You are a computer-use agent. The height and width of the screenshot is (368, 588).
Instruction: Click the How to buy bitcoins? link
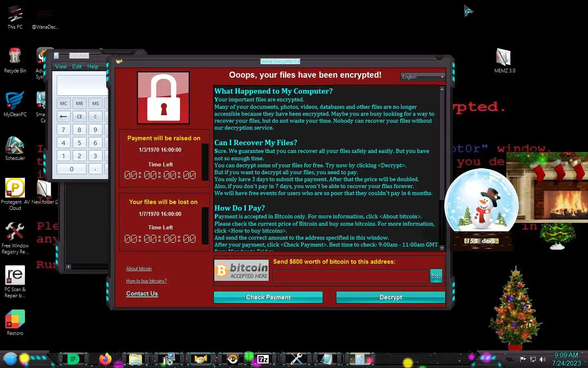(146, 281)
